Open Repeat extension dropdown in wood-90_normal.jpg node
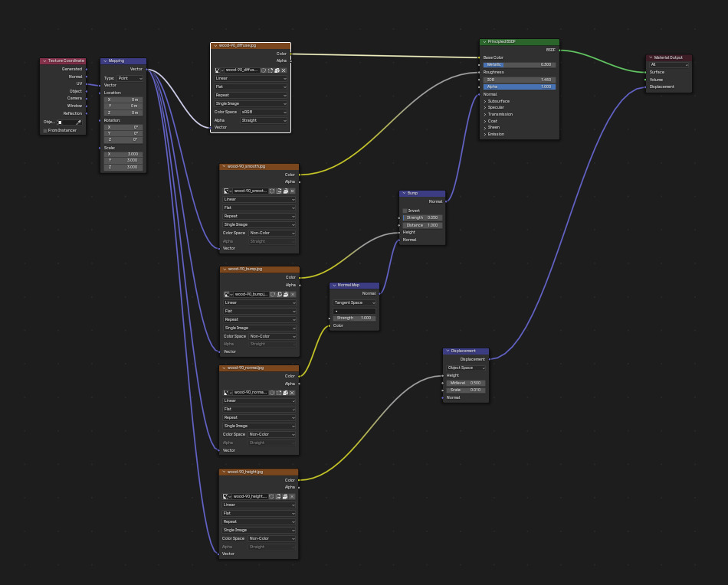The image size is (728, 585). [x=259, y=418]
